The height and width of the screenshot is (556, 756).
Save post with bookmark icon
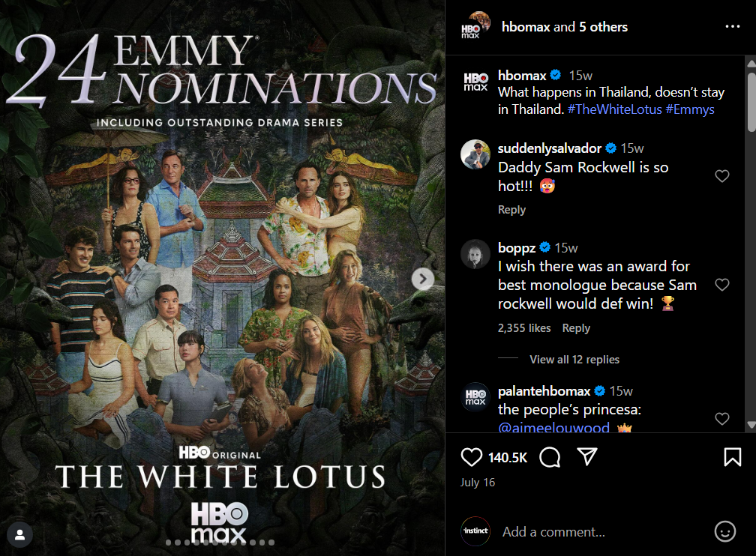732,457
